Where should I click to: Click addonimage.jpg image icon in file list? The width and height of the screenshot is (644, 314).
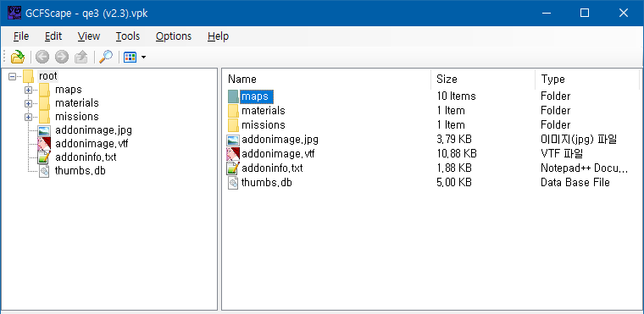pyautogui.click(x=233, y=140)
